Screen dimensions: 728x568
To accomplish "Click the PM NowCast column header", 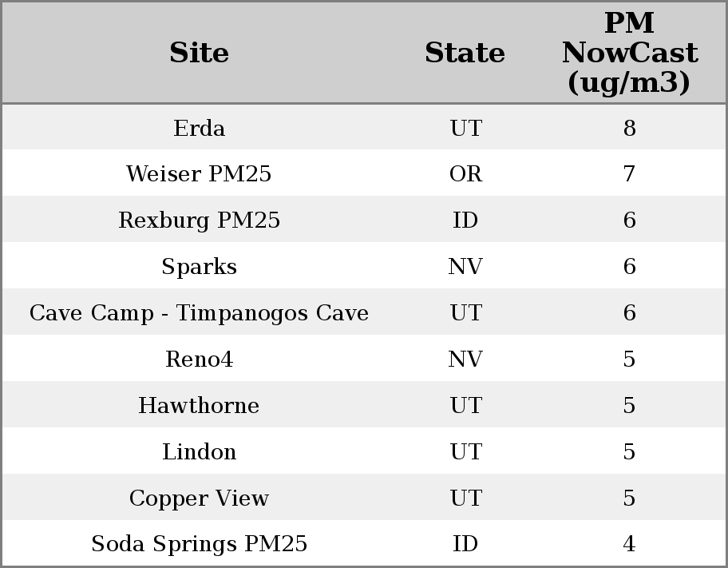I will coord(629,53).
